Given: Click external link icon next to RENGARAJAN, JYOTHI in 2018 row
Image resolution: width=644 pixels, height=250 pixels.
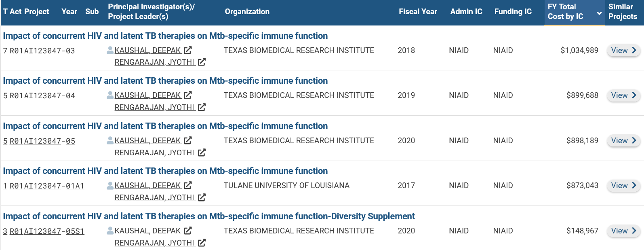Looking at the screenshot, I should coord(202,62).
